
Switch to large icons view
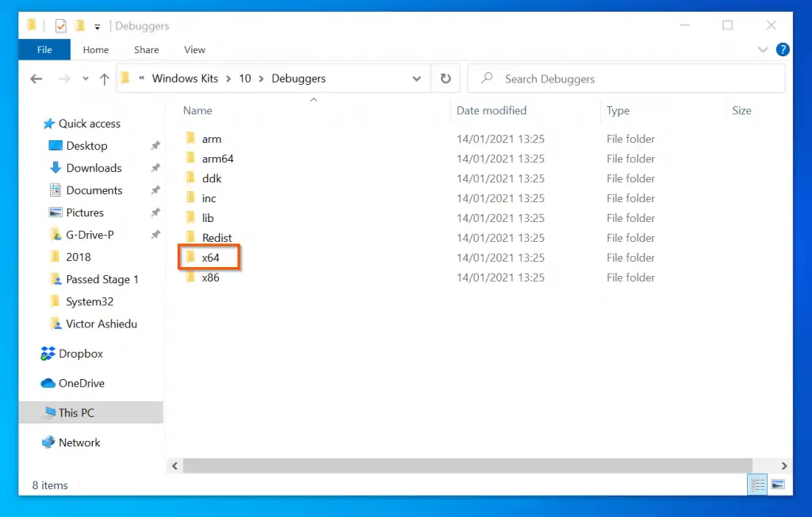click(x=778, y=484)
